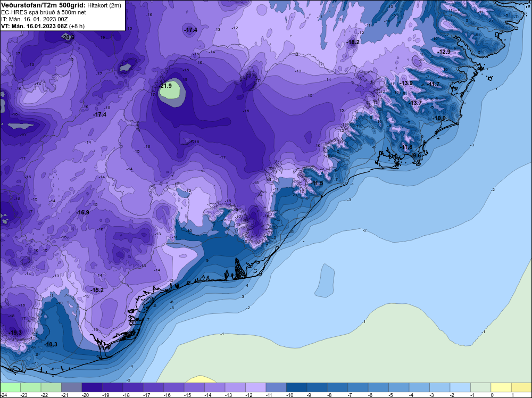
Task: Click the EC-HRES spá brúuð header line
Action: (x=44, y=12)
